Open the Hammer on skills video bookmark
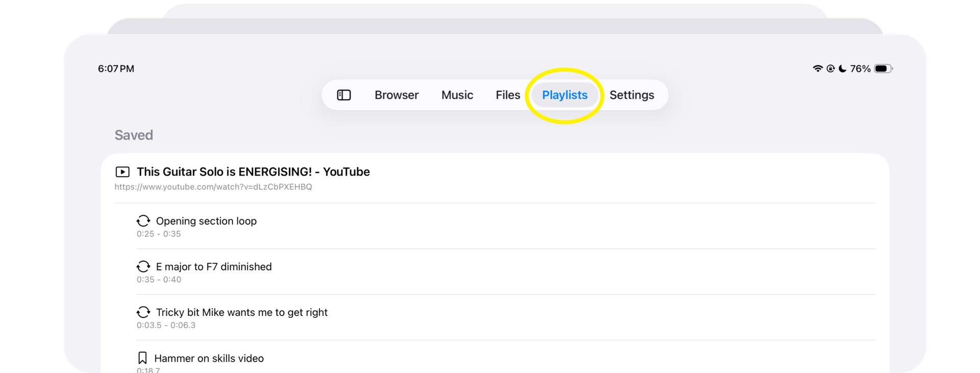Viewport: 980px width, 373px height. (x=209, y=358)
